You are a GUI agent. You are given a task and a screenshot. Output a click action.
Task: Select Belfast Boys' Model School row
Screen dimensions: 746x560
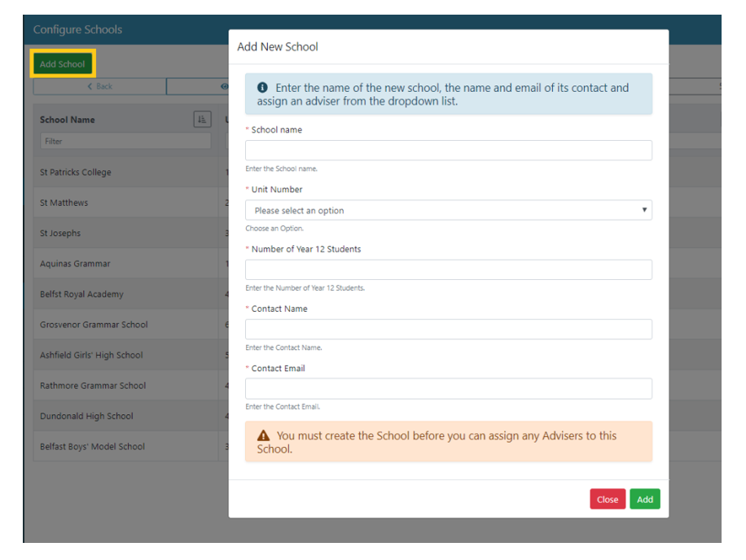(131, 446)
